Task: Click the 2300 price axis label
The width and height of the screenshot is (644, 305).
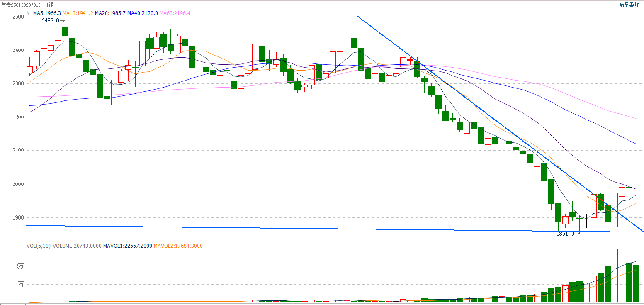Action: click(18, 84)
